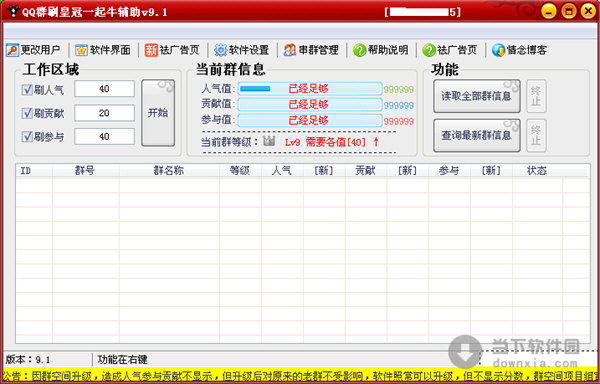The width and height of the screenshot is (600, 384).
Task: Sort by the 人气 column header
Action: [x=282, y=171]
